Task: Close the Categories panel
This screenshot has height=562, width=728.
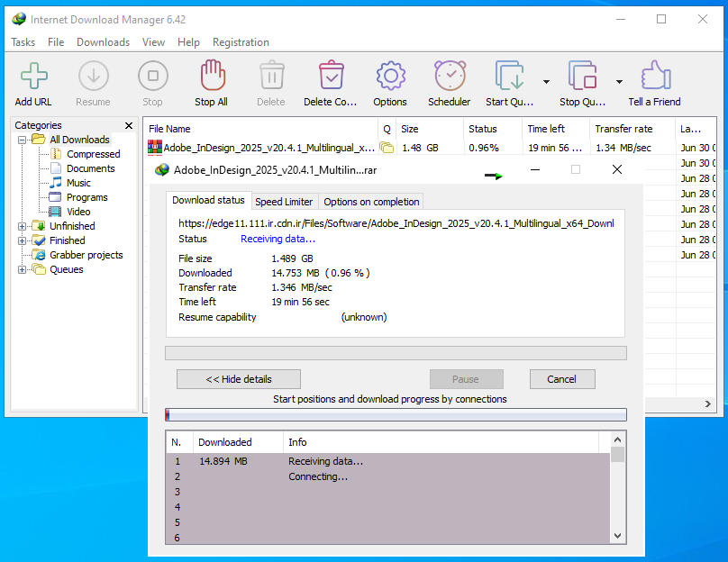Action: [x=129, y=125]
